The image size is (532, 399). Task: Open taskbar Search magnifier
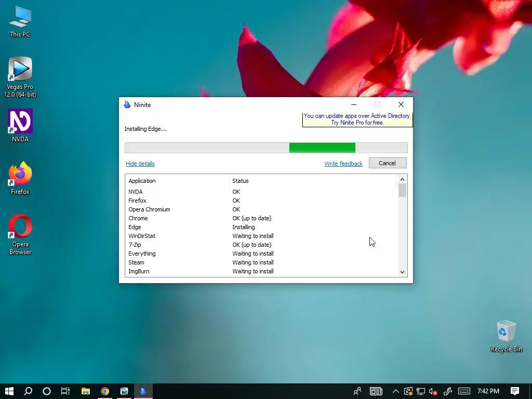click(28, 391)
